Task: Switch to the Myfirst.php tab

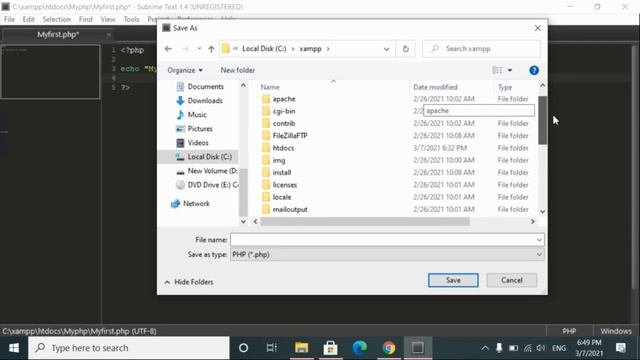Action: pyautogui.click(x=58, y=35)
